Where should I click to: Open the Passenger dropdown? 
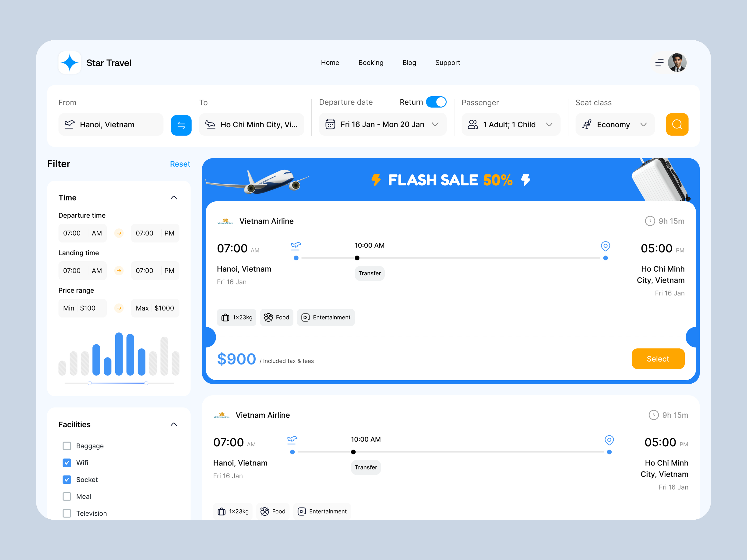click(x=511, y=125)
